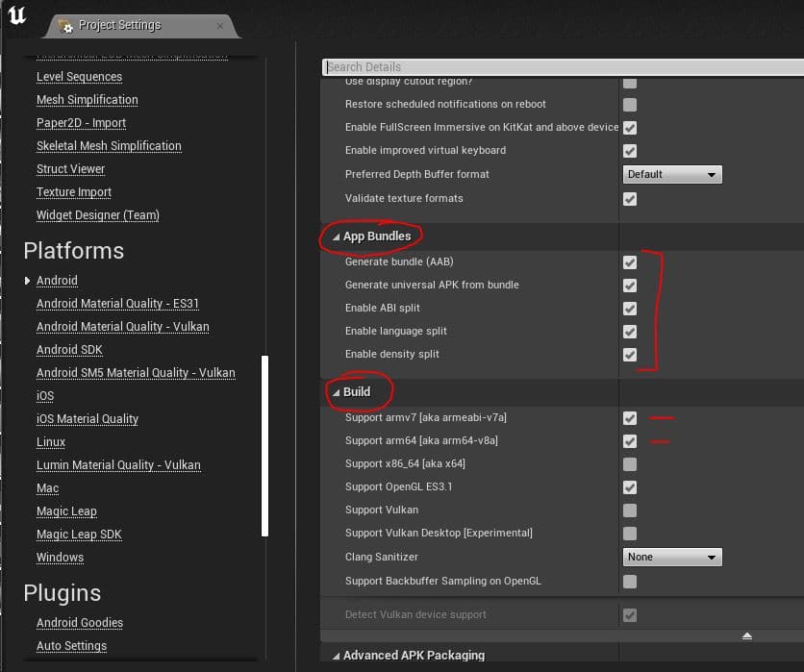Viewport: 804px width, 672px height.
Task: Switch to the Project Settings tab
Action: point(119,25)
